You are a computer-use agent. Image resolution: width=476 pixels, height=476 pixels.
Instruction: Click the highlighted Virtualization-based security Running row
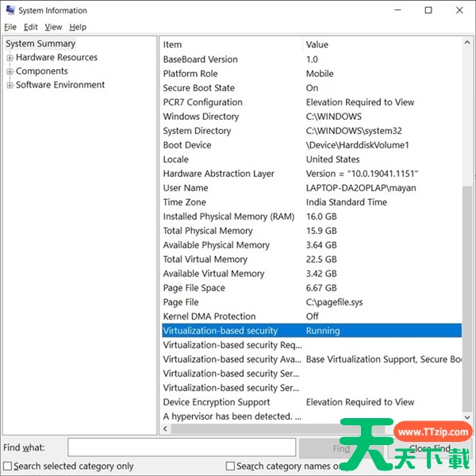312,330
